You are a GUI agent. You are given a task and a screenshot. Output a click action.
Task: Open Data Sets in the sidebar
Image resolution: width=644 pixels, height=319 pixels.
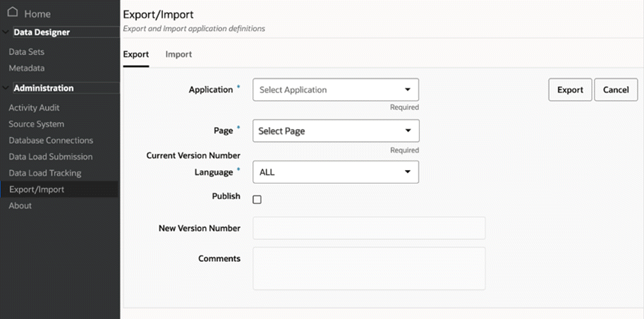click(x=27, y=52)
